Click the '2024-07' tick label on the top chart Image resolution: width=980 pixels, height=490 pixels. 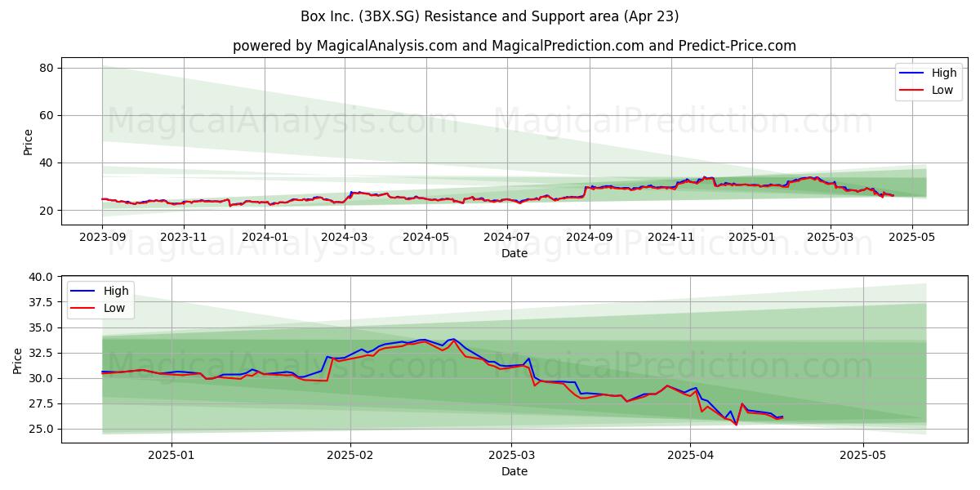pos(506,237)
